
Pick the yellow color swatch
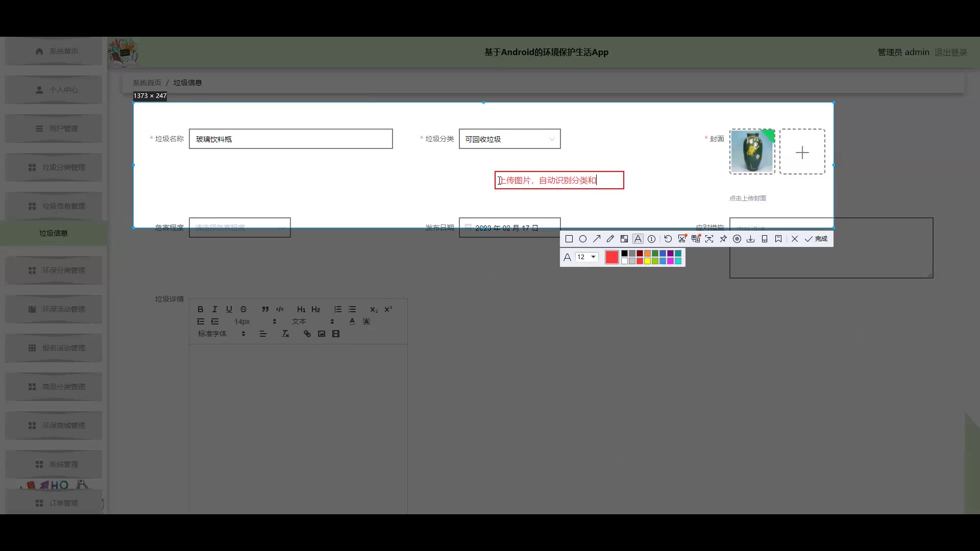pyautogui.click(x=647, y=261)
